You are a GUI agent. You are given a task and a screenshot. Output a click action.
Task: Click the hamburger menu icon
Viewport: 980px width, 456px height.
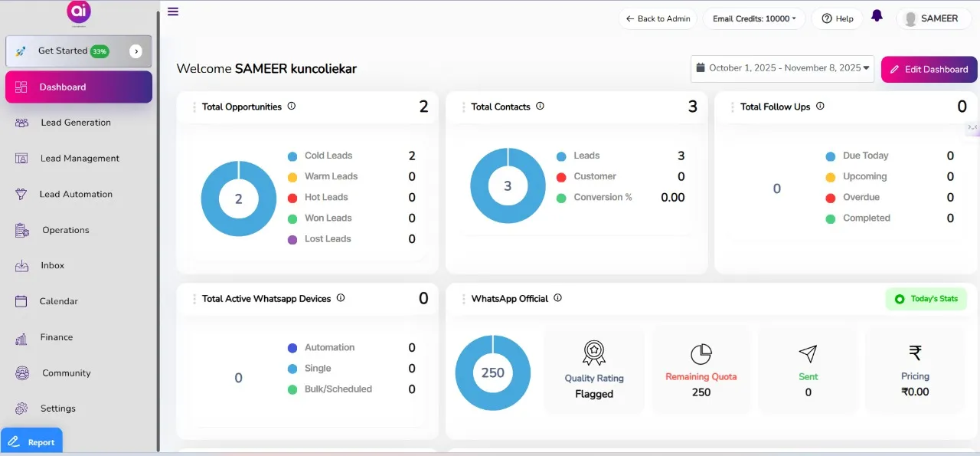pos(173,11)
